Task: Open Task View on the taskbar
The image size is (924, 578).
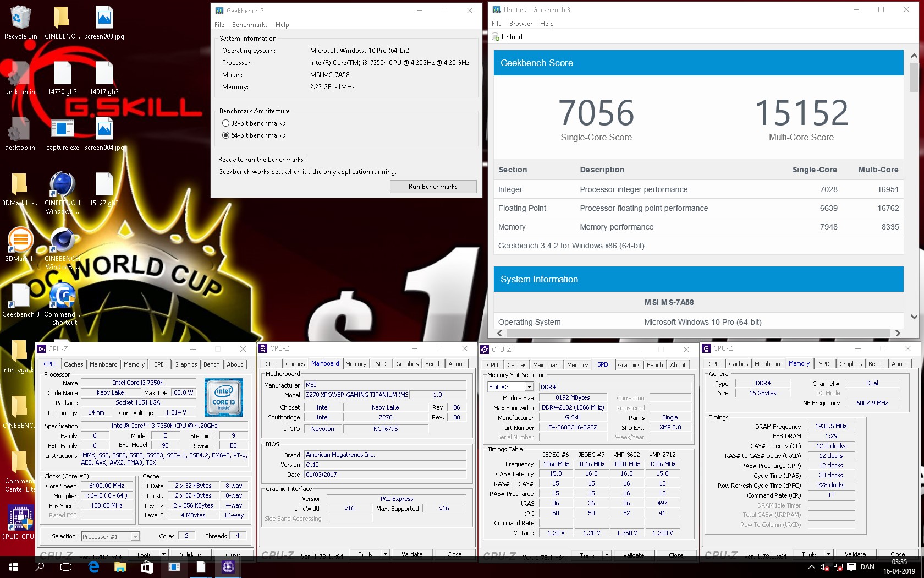Action: 66,566
